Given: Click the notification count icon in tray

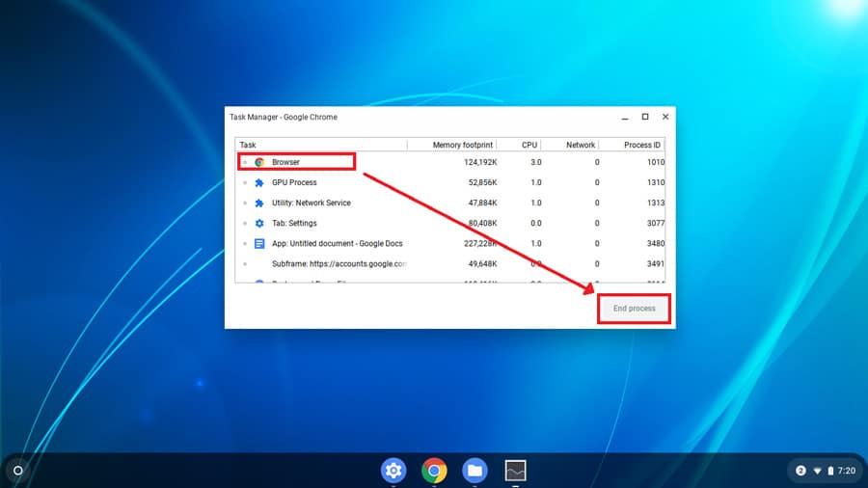Looking at the screenshot, I should [x=800, y=471].
